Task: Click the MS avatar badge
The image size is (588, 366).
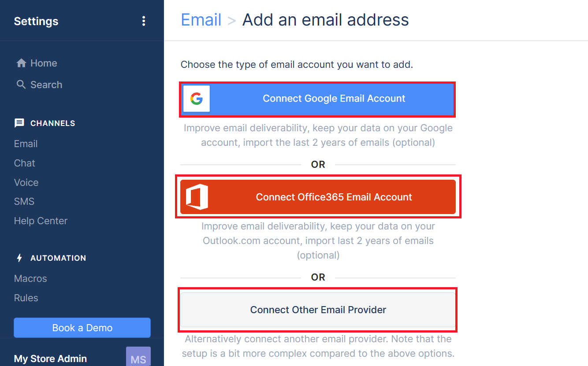Action: pos(138,356)
